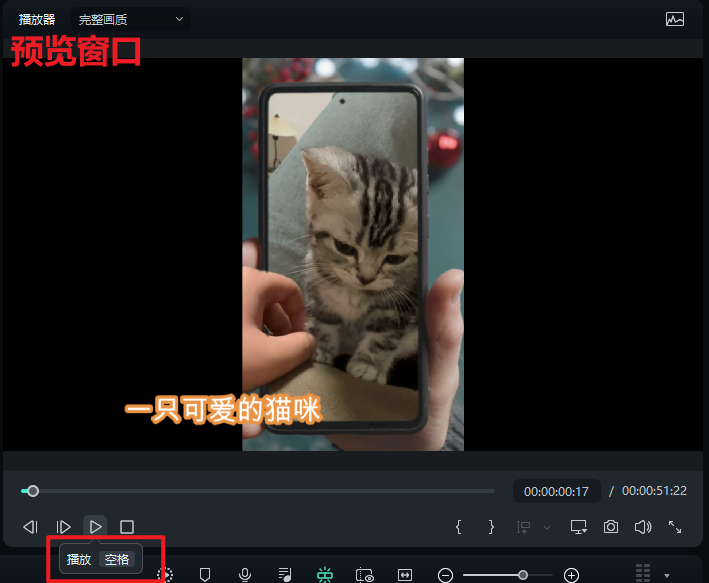
Task: Advance to the next frame
Action: pyautogui.click(x=63, y=526)
